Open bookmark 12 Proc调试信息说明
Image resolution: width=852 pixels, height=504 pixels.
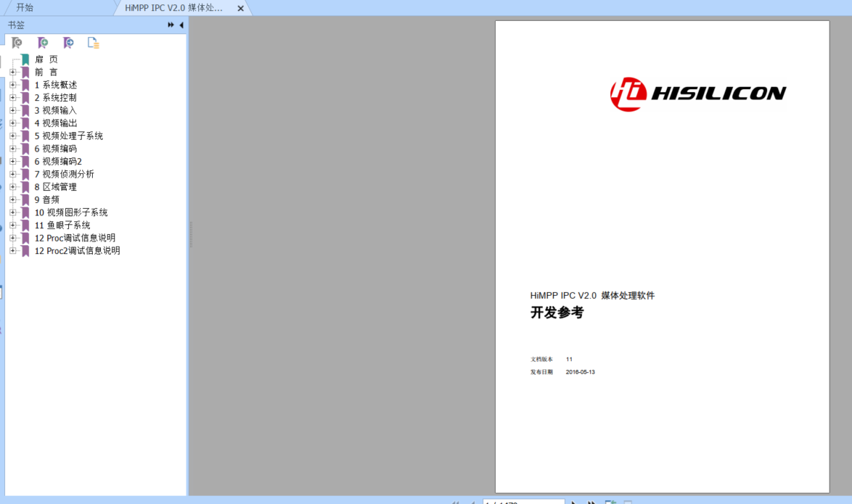[x=75, y=238]
